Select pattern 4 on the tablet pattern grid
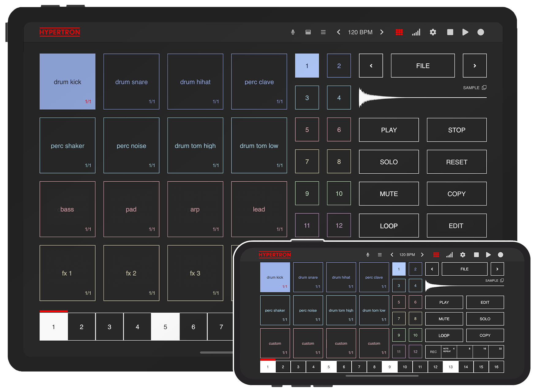Screen dimensions: 536x392 (x=339, y=98)
